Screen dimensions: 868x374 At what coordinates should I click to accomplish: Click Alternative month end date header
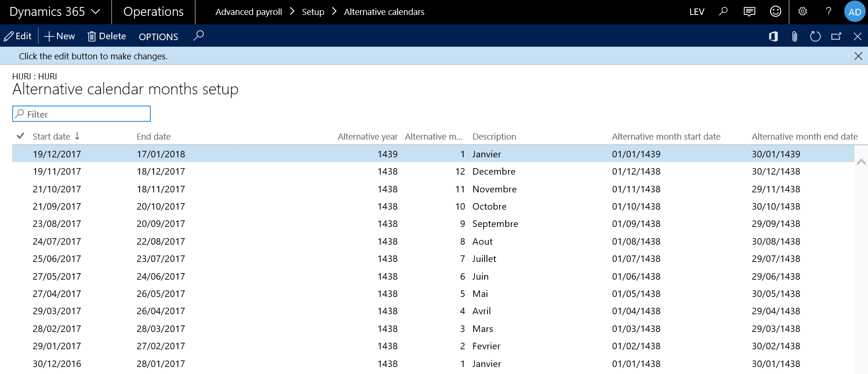pos(804,136)
